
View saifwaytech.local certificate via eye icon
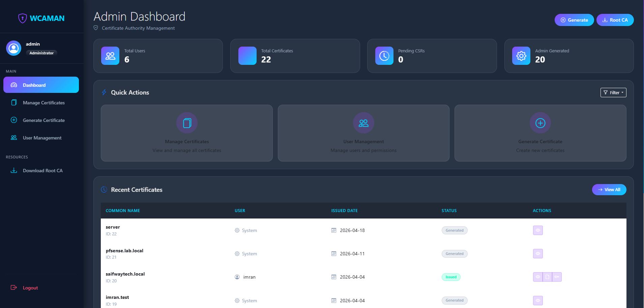538,277
